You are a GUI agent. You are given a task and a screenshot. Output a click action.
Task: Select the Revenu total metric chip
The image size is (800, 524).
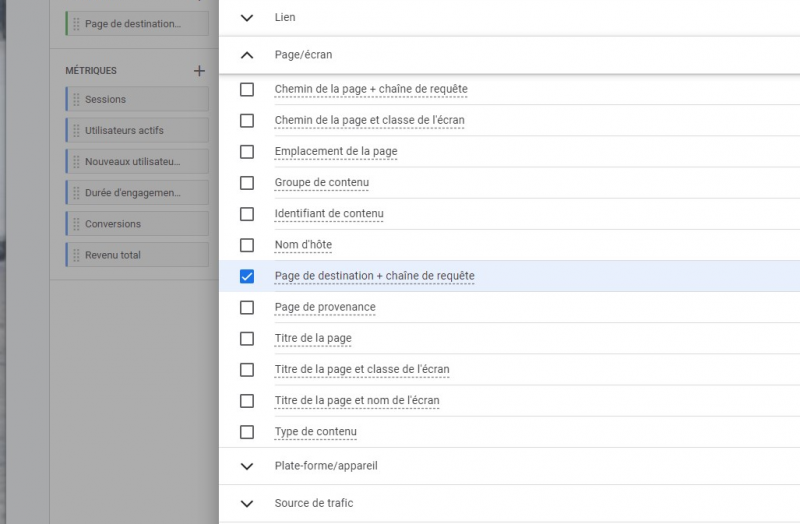pyautogui.click(x=137, y=255)
